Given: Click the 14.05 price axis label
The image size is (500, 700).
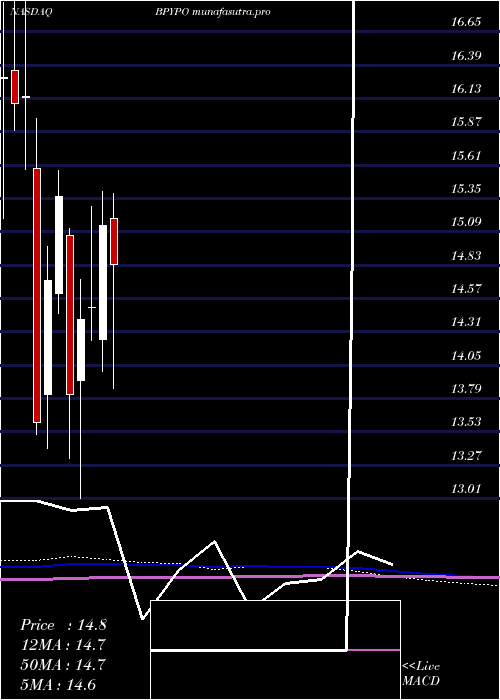Looking at the screenshot, I should click(x=466, y=356).
